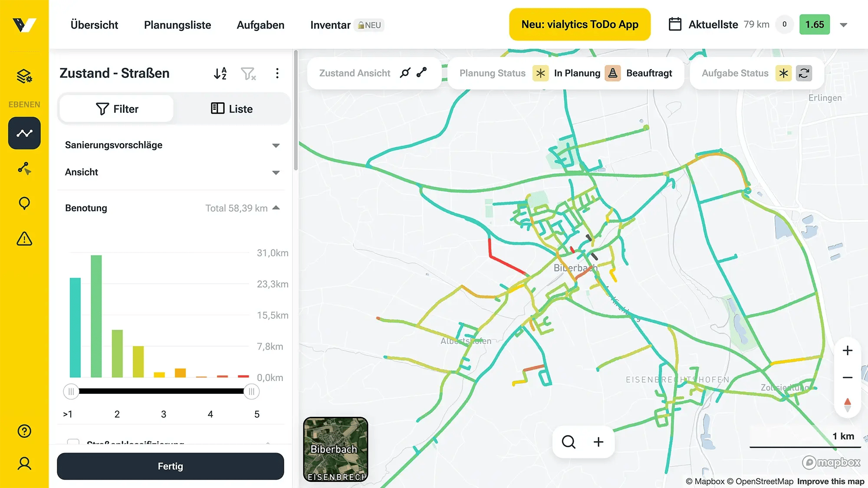Open the Inventar NEU menu item
Screen dimensions: 868x488
point(347,25)
